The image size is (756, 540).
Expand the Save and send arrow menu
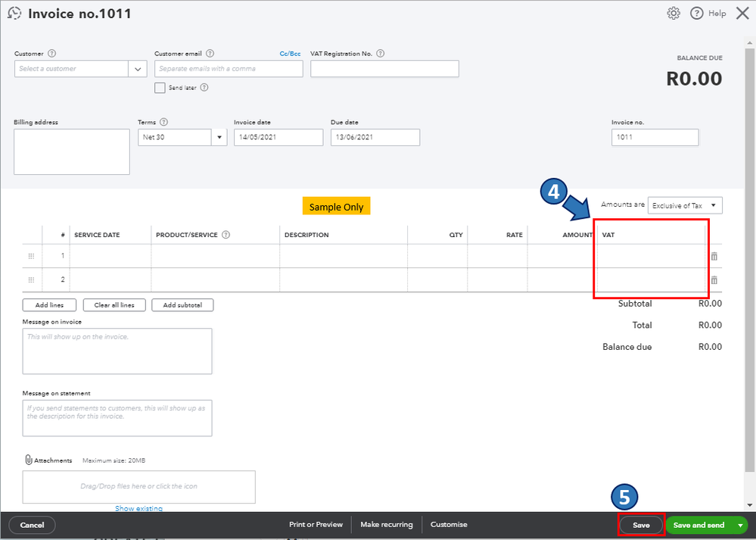pos(740,525)
